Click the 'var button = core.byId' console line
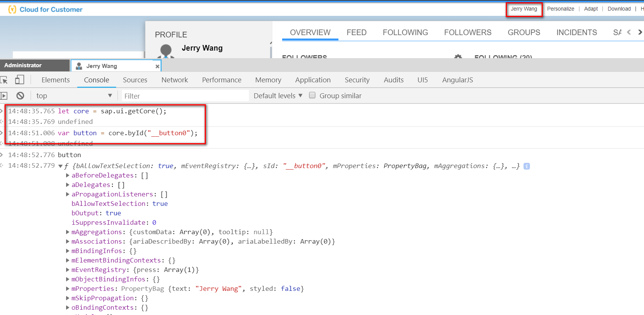 pos(128,133)
